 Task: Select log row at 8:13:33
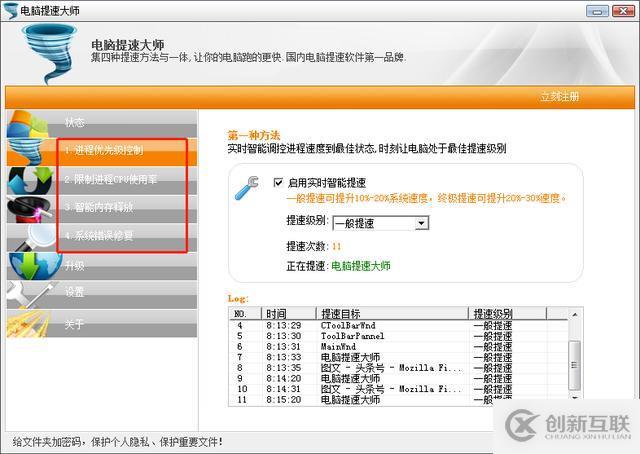tap(399, 357)
